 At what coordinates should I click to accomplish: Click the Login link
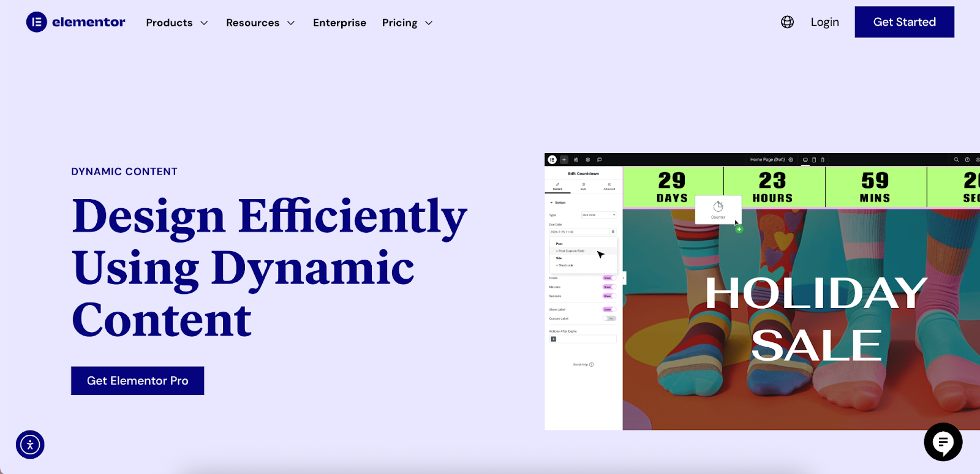[824, 22]
